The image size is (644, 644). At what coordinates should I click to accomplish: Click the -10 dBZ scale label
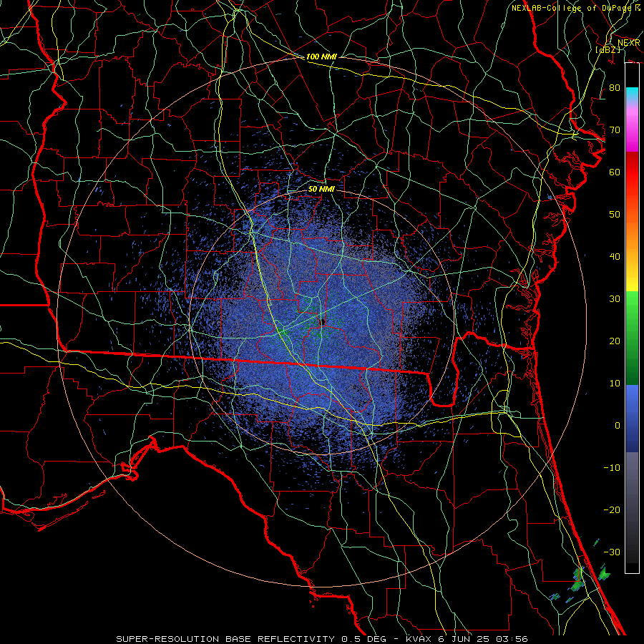[x=612, y=468]
